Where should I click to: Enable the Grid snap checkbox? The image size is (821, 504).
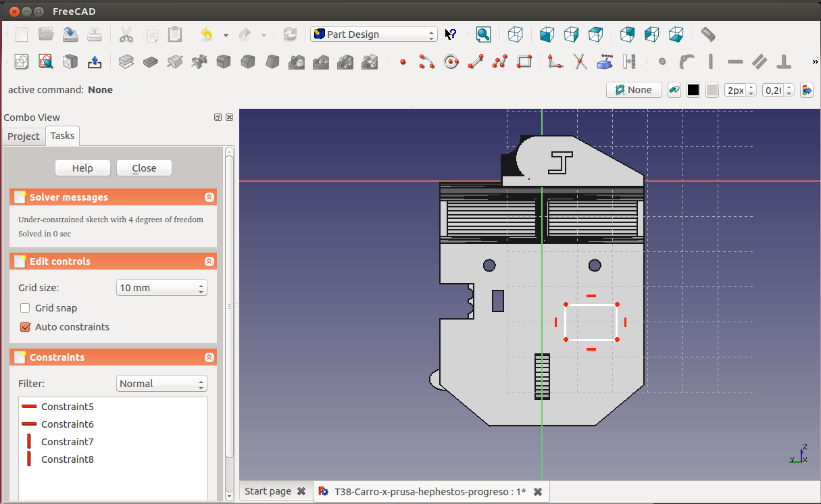[25, 308]
